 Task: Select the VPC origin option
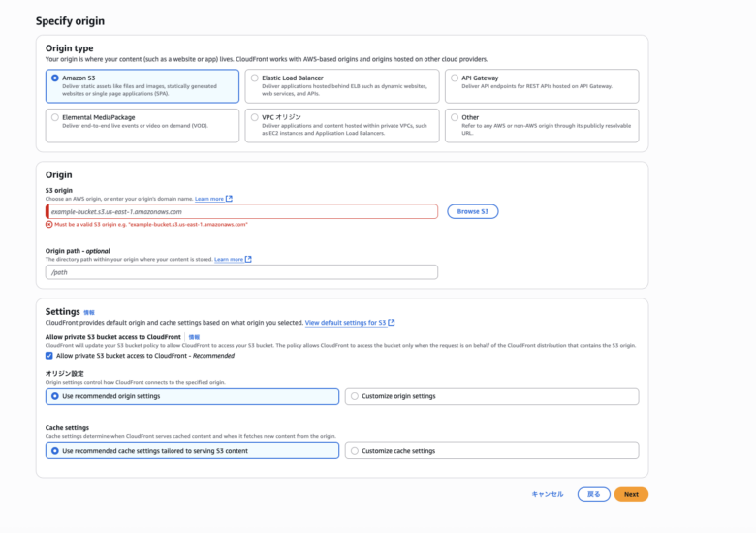(255, 117)
